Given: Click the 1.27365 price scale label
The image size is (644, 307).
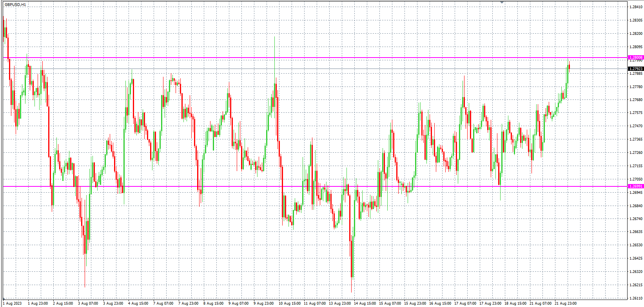Looking at the screenshot, I should [x=636, y=139].
